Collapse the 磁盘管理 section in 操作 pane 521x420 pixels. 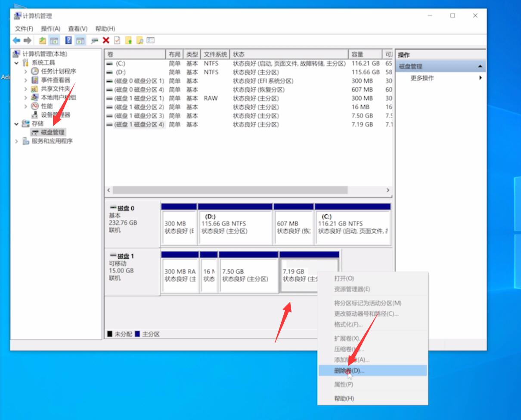pos(480,67)
